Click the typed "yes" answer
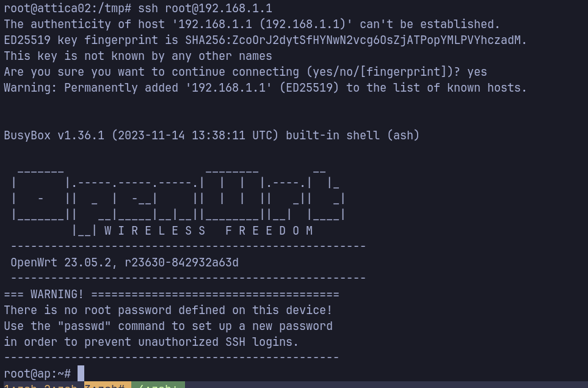 [x=477, y=71]
